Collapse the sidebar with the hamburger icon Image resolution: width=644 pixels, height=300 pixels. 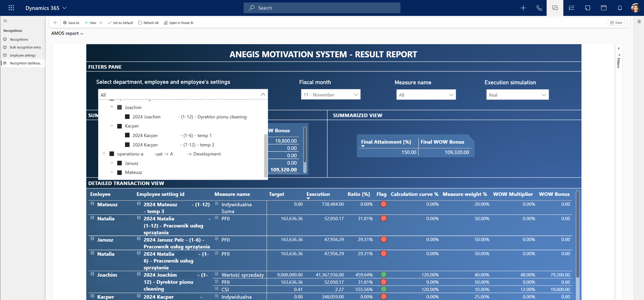(x=5, y=21)
